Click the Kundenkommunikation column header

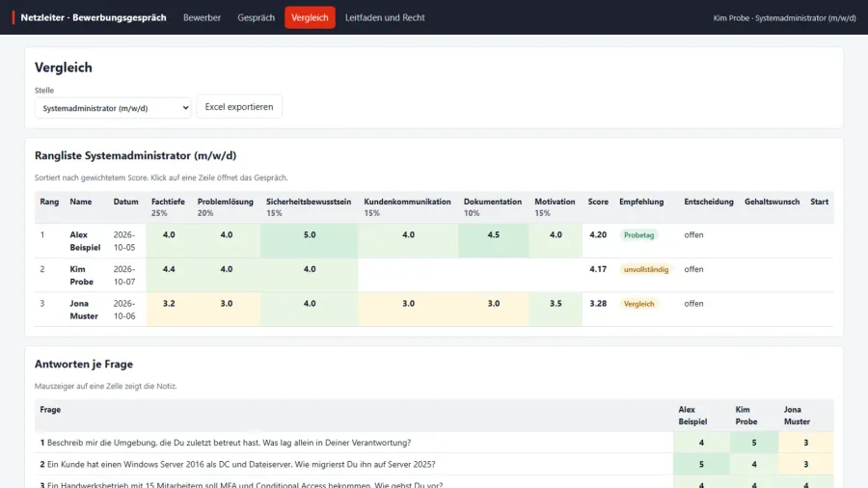pyautogui.click(x=407, y=207)
